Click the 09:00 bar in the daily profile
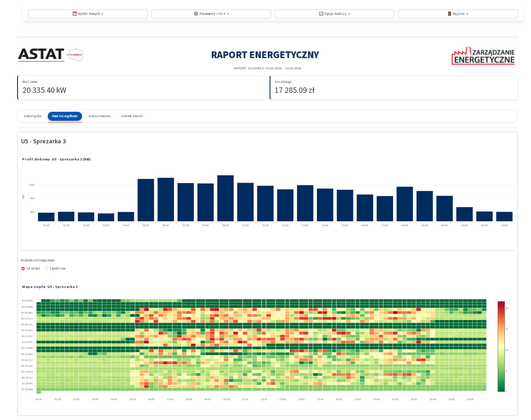531x420 pixels. (x=225, y=198)
